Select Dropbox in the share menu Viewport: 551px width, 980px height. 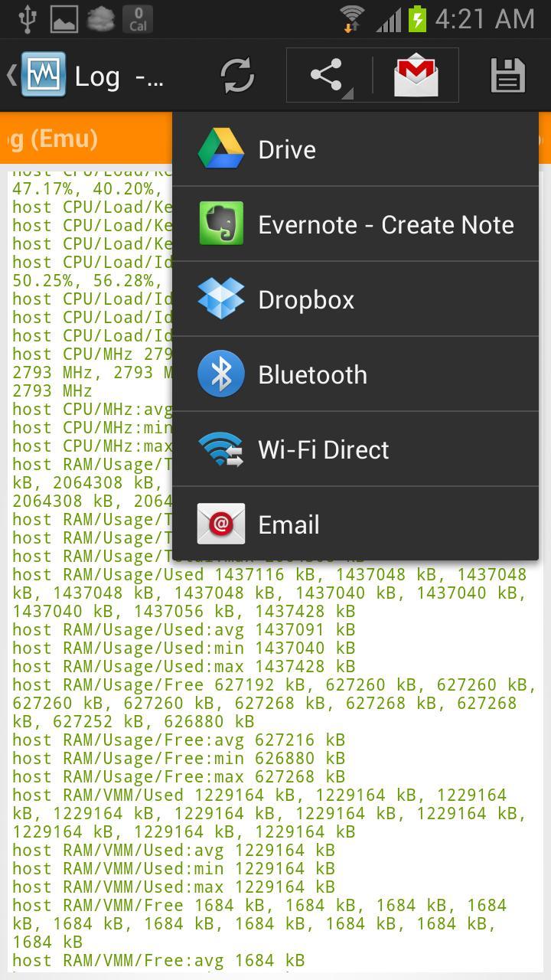point(355,299)
